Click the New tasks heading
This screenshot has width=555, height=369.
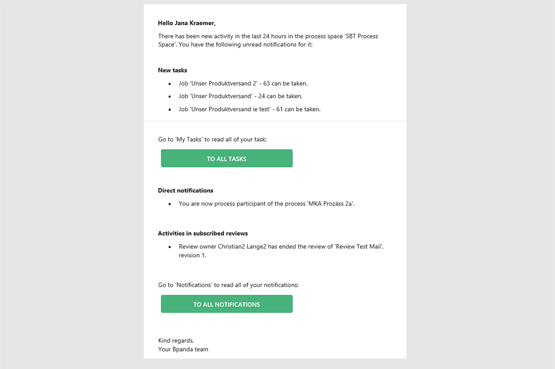click(x=172, y=70)
